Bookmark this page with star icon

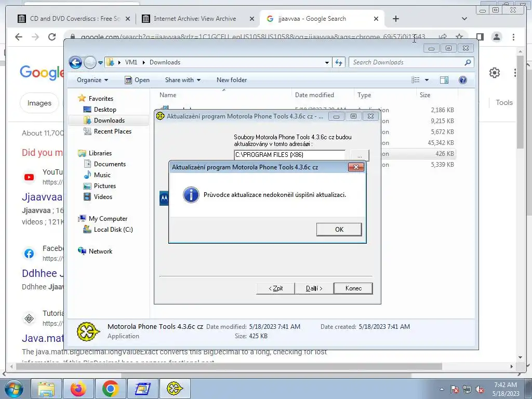coord(459,37)
